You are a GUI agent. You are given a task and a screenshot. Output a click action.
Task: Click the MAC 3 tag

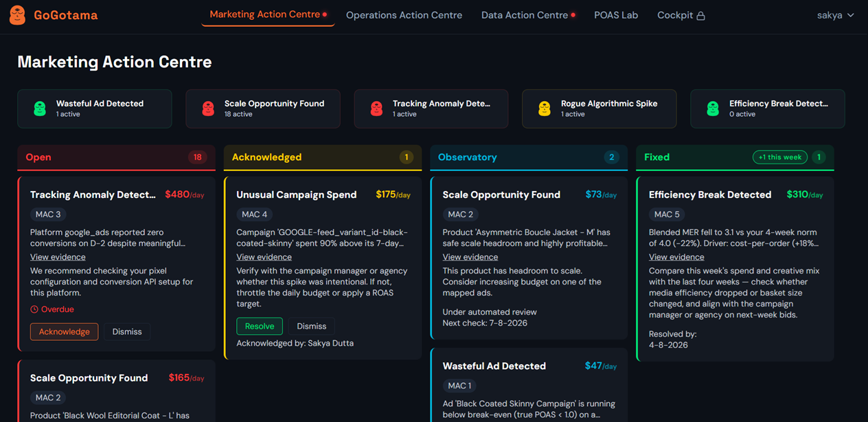point(48,214)
